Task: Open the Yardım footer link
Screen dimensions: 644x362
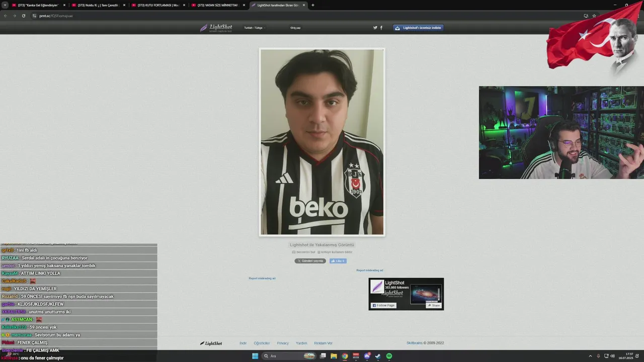Action: point(301,343)
